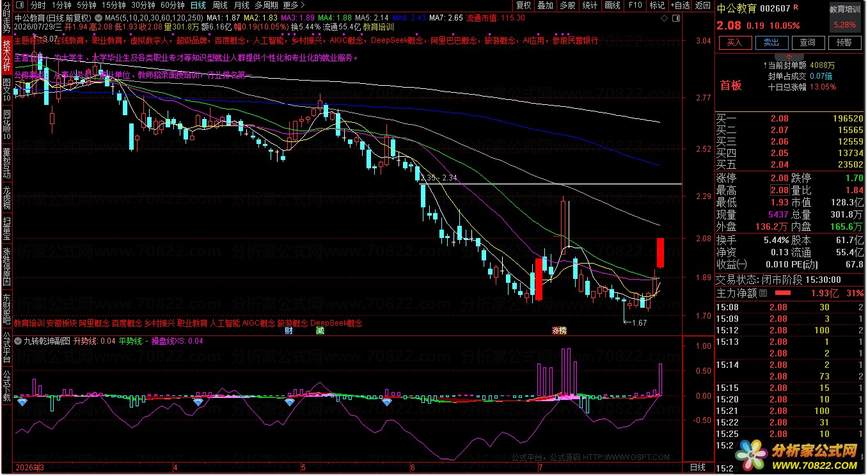The width and height of the screenshot is (868, 476).
Task: Open the 扫雷宝 sidebar tab
Action: click(x=6, y=228)
